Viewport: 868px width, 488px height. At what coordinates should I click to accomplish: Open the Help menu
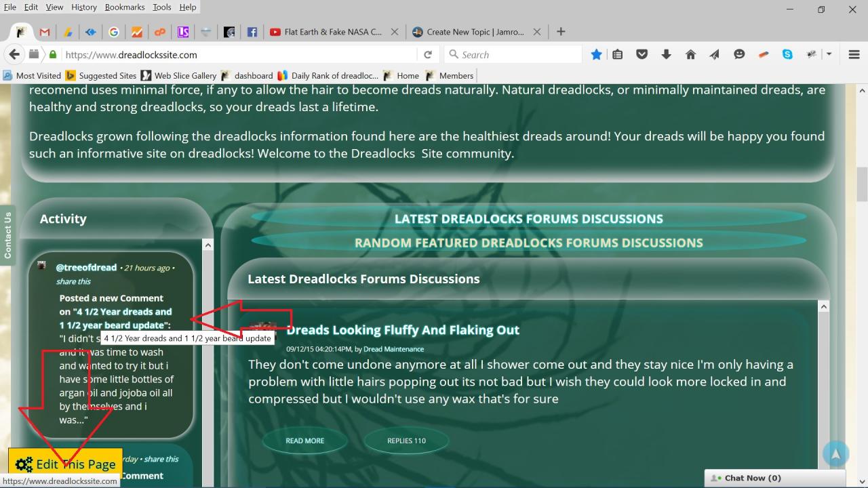pyautogui.click(x=188, y=7)
